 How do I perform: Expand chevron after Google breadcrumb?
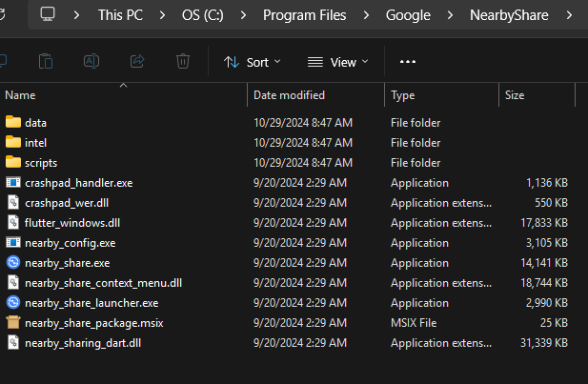(x=450, y=15)
